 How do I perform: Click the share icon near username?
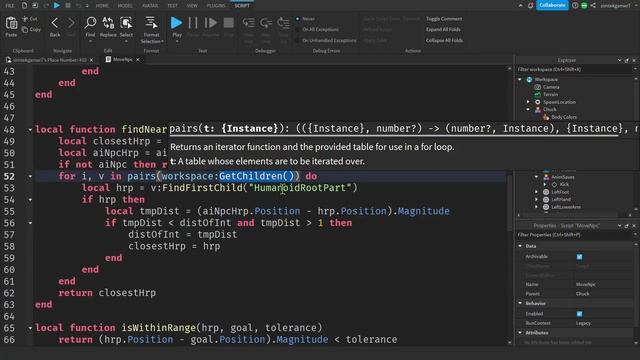pos(593,5)
